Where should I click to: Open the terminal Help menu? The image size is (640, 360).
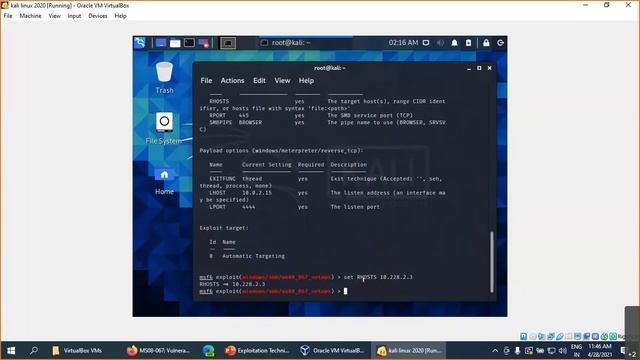306,80
